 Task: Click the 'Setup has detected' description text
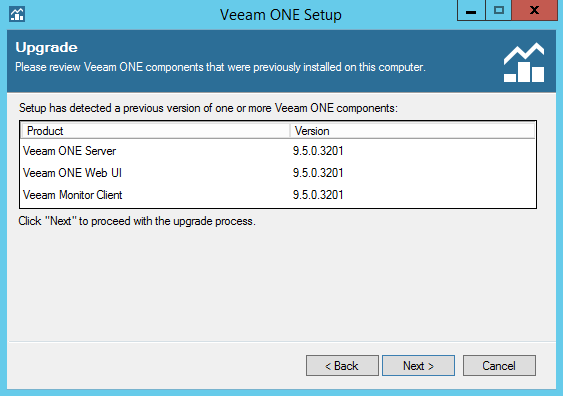(x=208, y=108)
